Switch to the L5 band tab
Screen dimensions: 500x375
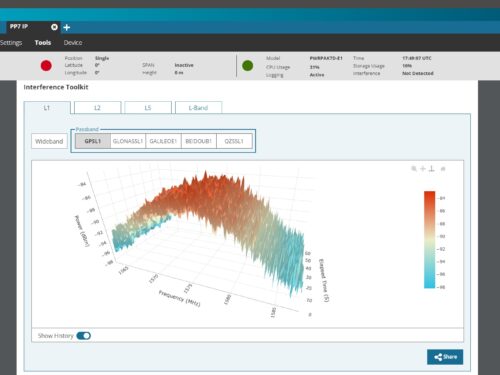[148, 108]
